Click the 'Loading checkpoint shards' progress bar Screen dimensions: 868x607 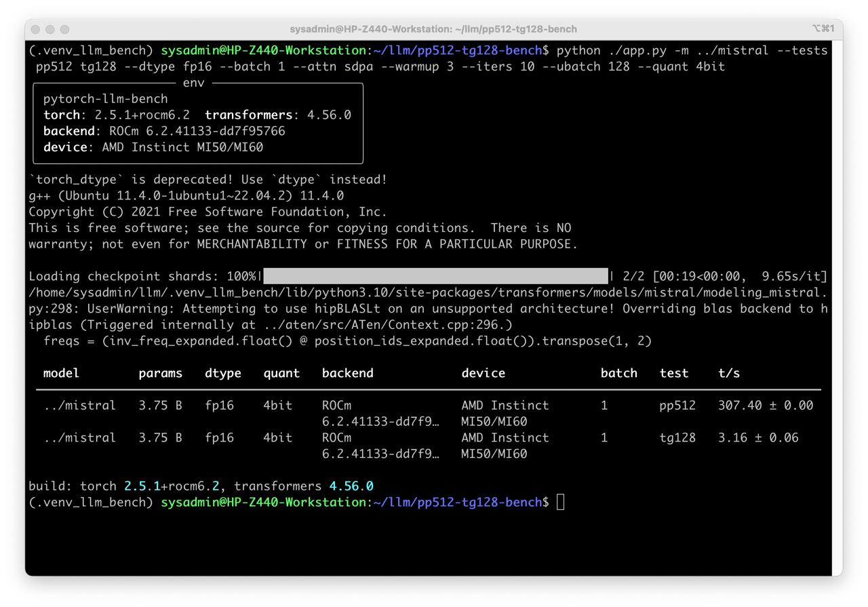435,276
